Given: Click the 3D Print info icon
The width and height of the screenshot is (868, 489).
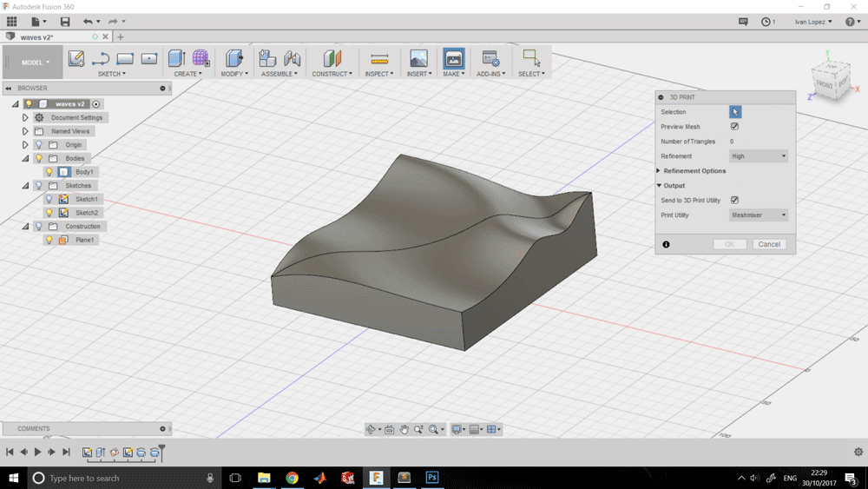Looking at the screenshot, I should 666,244.
